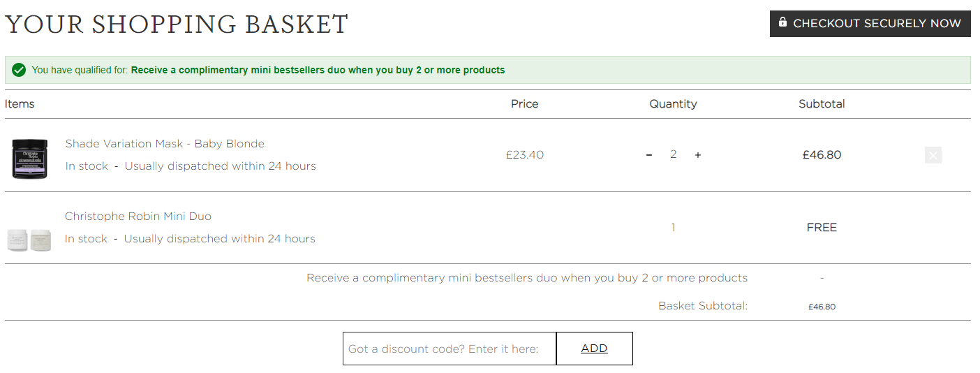The height and width of the screenshot is (373, 980).
Task: Open the Christophe Robin Mini Duo link
Action: 138,217
